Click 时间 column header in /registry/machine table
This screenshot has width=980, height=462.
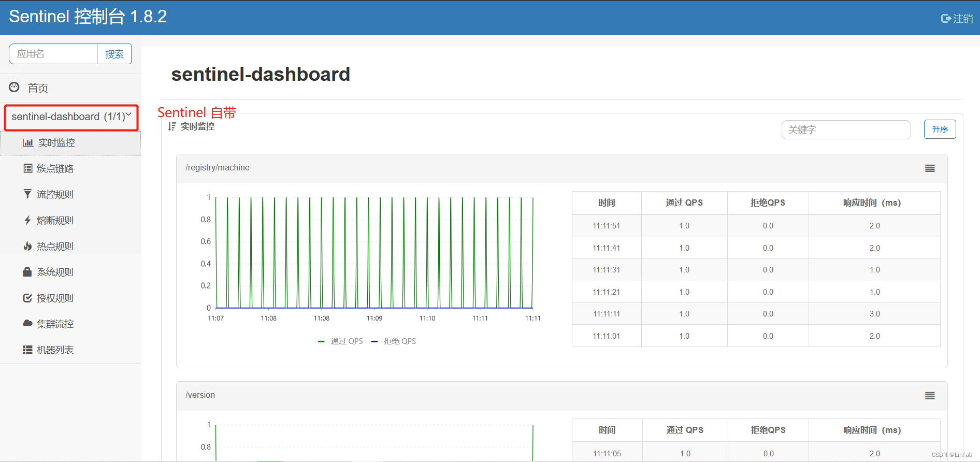tap(607, 203)
